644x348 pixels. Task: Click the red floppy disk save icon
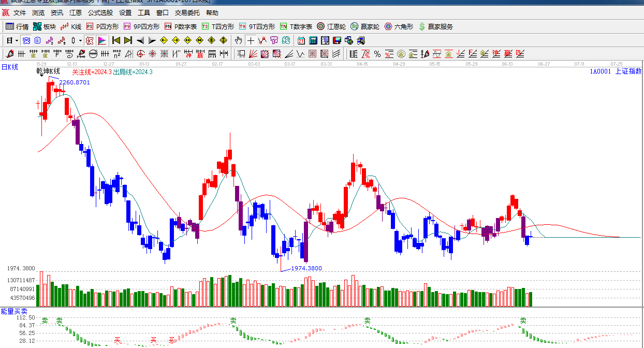[x=337, y=40]
